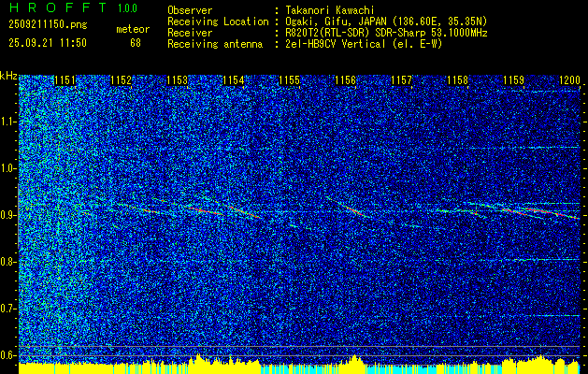Click the meteor count 68

pyautogui.click(x=136, y=43)
